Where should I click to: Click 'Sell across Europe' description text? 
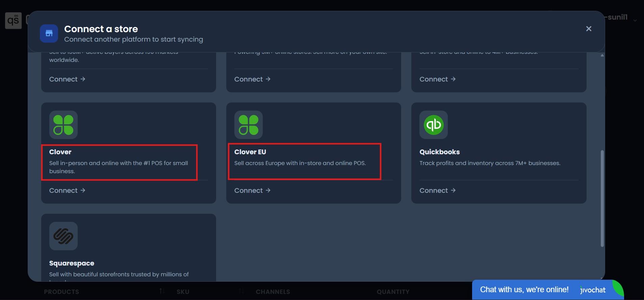(300, 163)
